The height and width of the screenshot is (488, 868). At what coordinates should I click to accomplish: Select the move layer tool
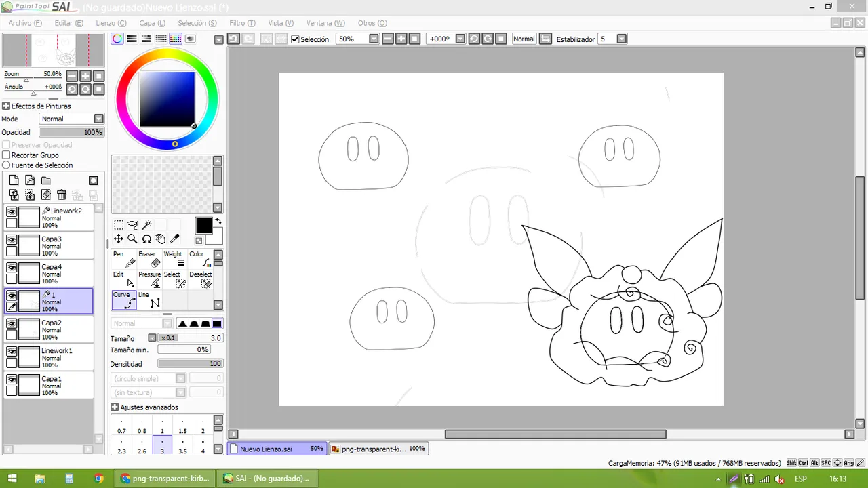pyautogui.click(x=119, y=239)
